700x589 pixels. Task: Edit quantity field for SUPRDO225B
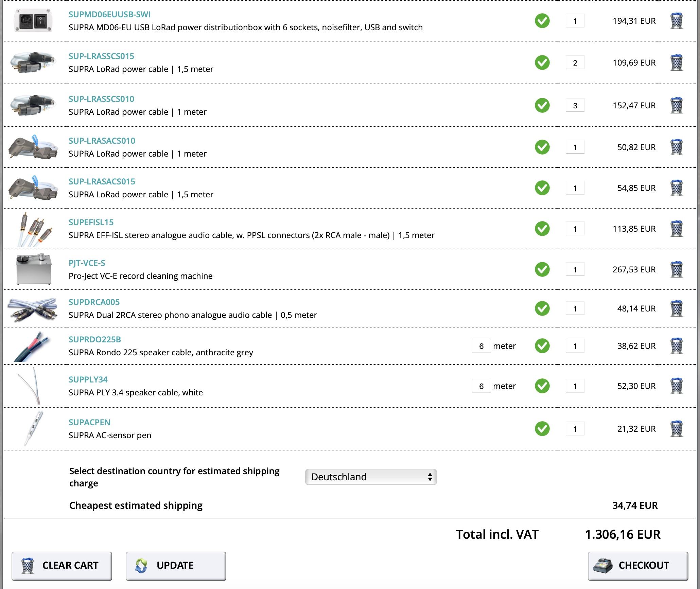(x=575, y=346)
